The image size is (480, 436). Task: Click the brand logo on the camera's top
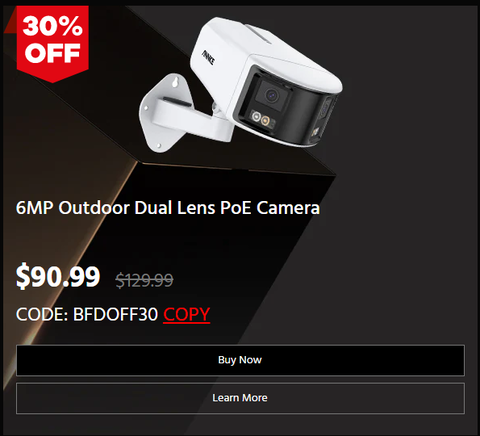click(x=208, y=57)
